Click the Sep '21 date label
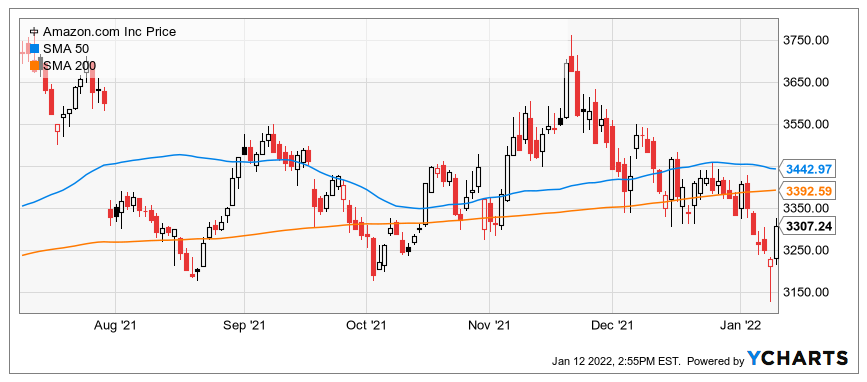Image resolution: width=867 pixels, height=382 pixels. [244, 325]
